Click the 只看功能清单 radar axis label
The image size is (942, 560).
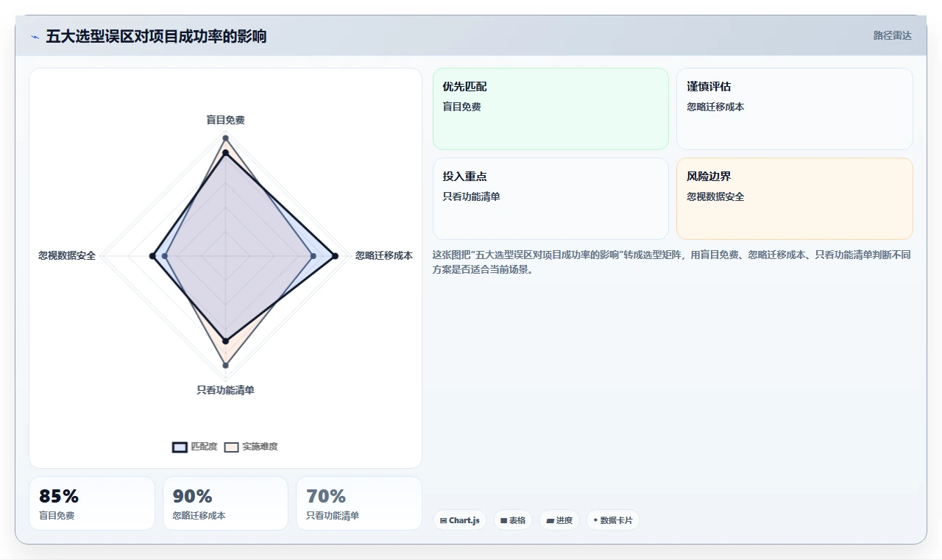click(x=225, y=390)
